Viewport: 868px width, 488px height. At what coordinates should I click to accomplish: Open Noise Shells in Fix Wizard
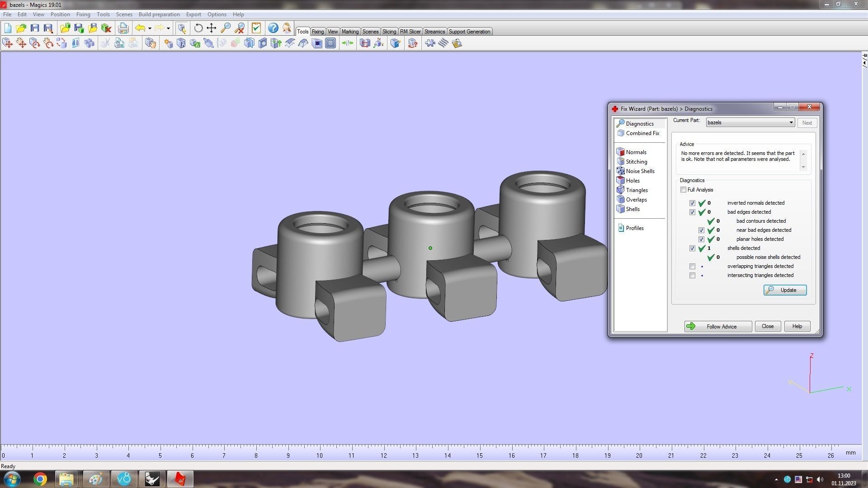pos(640,171)
